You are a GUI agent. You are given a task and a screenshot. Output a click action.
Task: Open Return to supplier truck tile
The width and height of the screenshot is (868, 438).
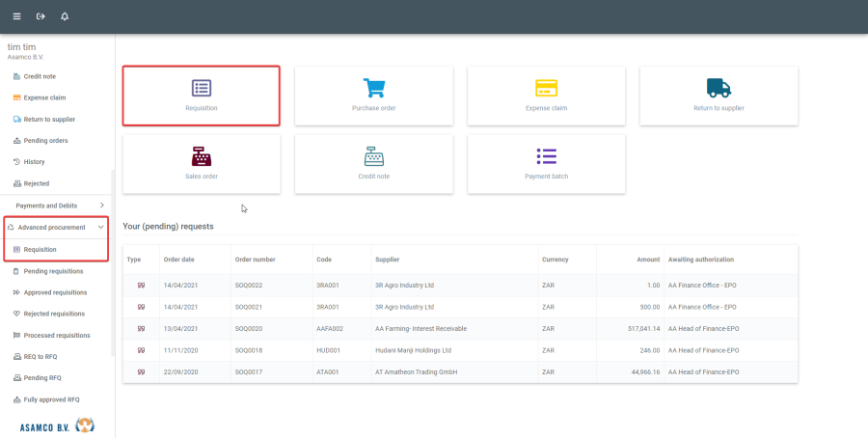(719, 96)
